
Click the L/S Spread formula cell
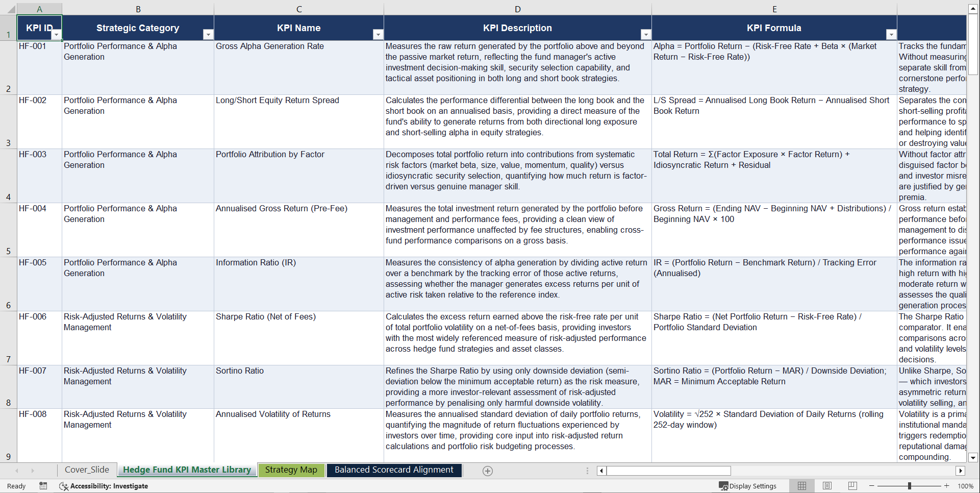click(x=774, y=121)
